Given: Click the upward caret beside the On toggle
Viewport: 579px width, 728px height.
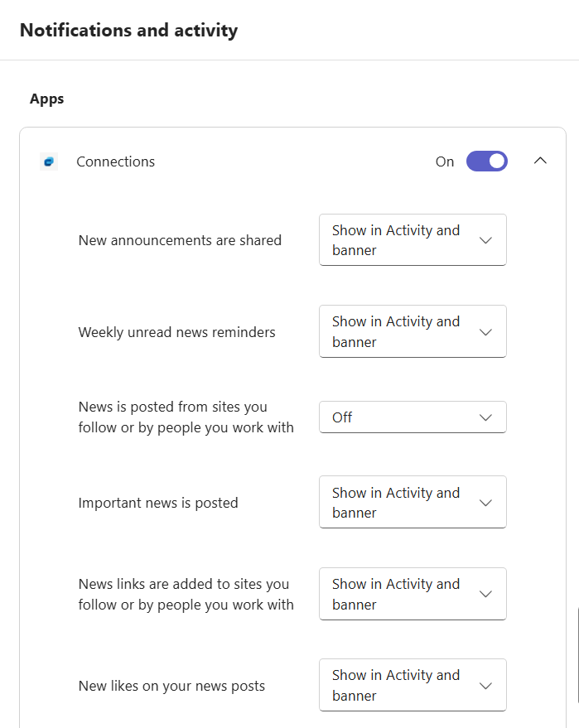Looking at the screenshot, I should 540,161.
